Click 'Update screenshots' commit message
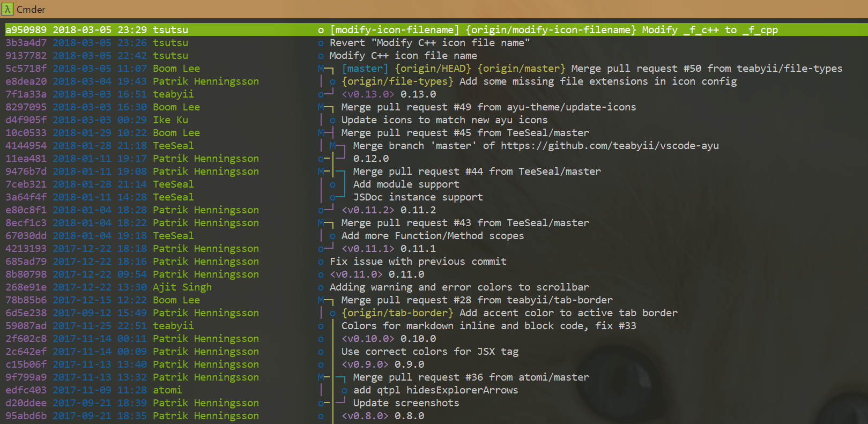 click(406, 403)
